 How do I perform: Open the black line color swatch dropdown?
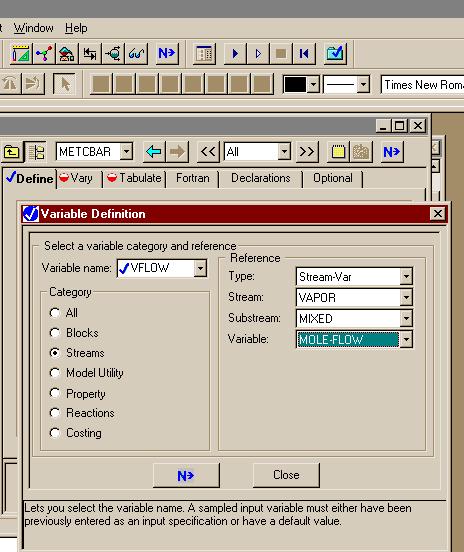pos(313,84)
